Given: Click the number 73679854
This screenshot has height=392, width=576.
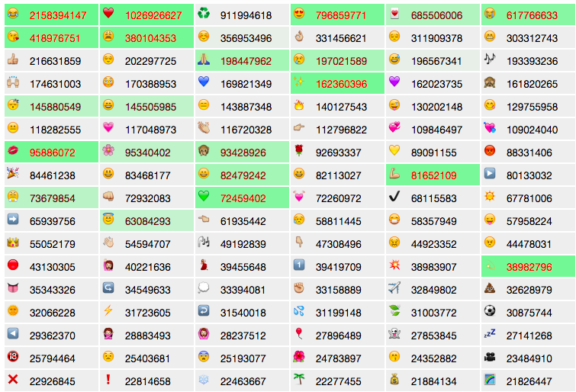Looking at the screenshot, I should [52, 198].
